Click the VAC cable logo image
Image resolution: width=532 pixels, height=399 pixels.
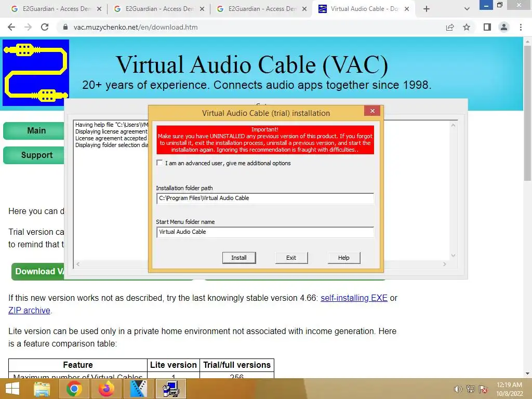(36, 73)
